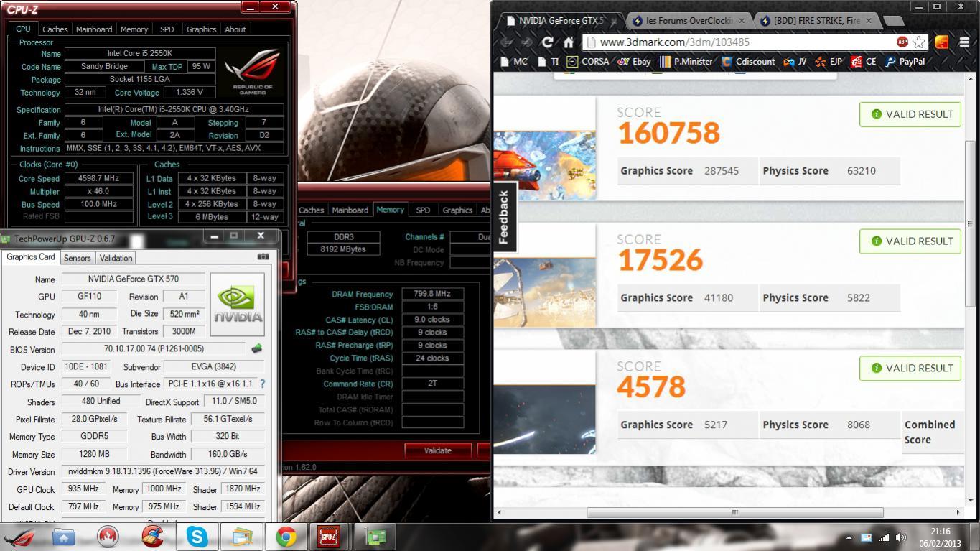This screenshot has height=551, width=980.
Task: Click GPU Clock value 935 MHz
Action: coord(83,489)
